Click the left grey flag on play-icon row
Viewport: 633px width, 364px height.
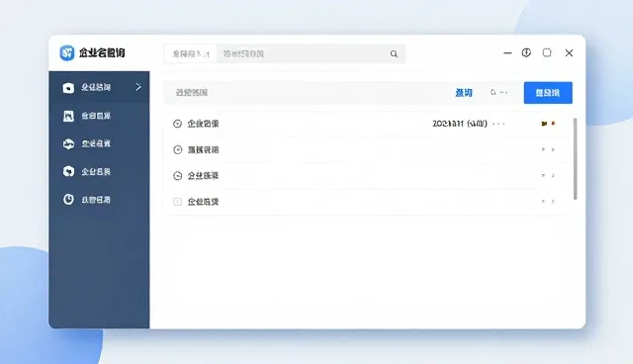[543, 149]
